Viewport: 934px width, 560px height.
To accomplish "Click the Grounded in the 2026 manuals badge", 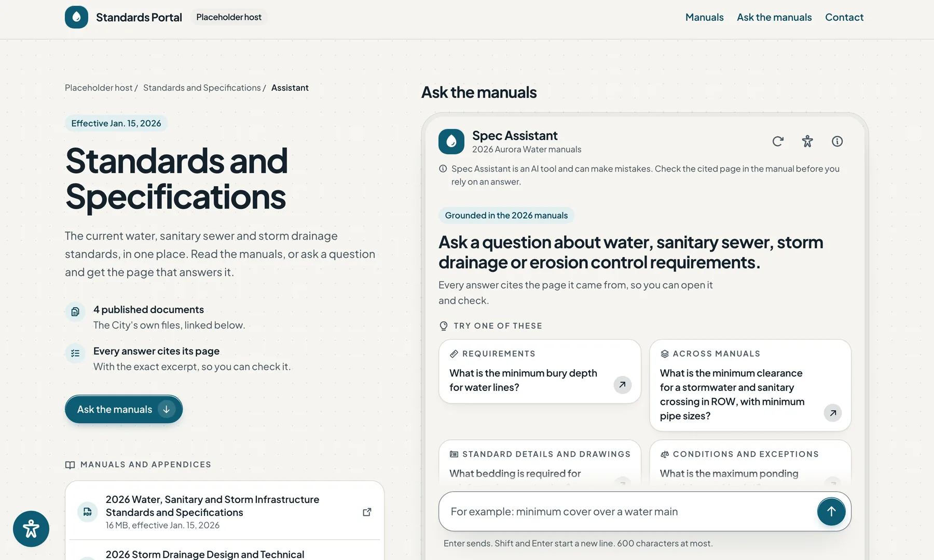I will pos(506,215).
